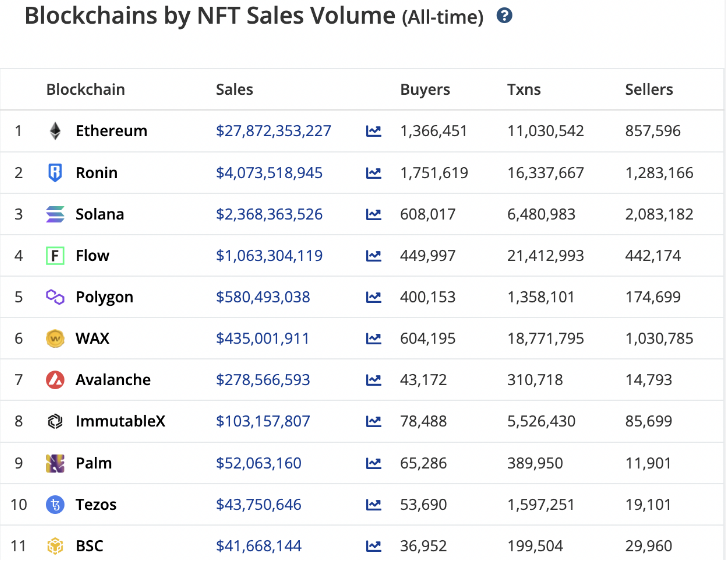Image resolution: width=726 pixels, height=561 pixels.
Task: Open Polygon sales $580,493,038 link
Action: click(x=263, y=297)
